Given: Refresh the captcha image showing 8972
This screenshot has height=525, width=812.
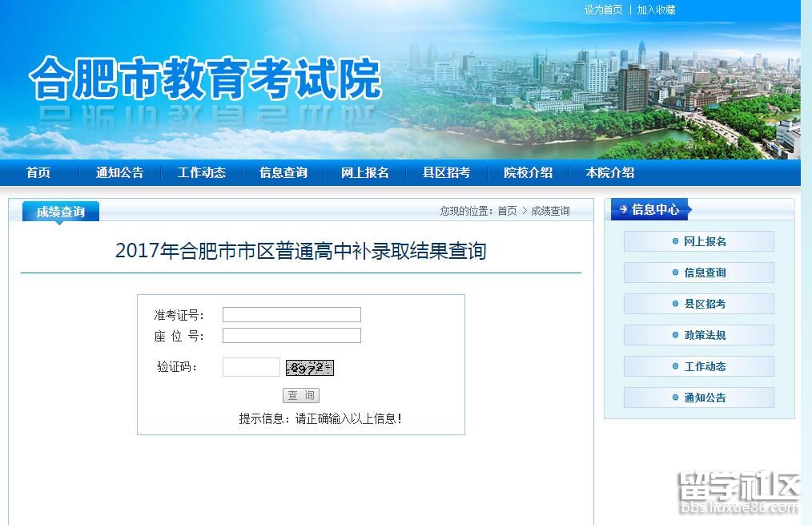Looking at the screenshot, I should (x=310, y=368).
